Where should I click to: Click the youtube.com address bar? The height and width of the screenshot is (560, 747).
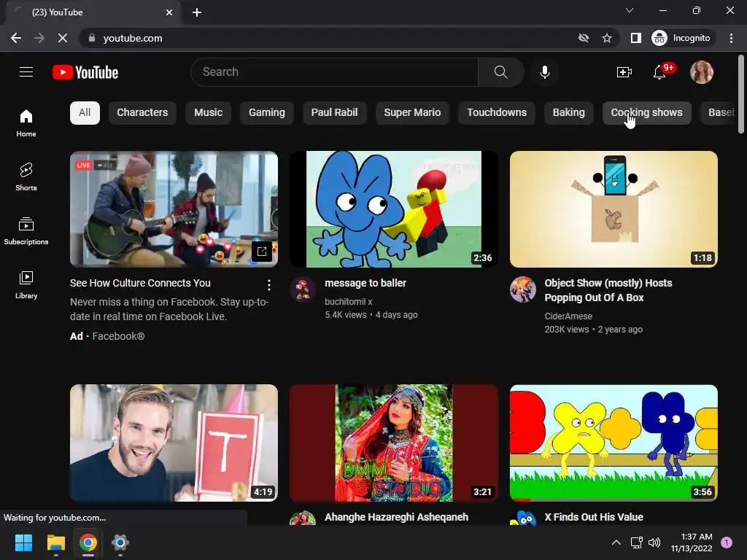tap(329, 38)
